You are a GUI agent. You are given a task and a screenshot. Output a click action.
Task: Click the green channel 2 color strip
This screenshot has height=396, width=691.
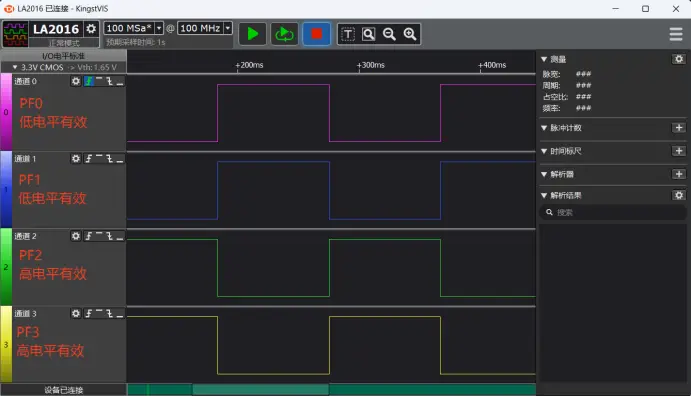tap(6, 267)
